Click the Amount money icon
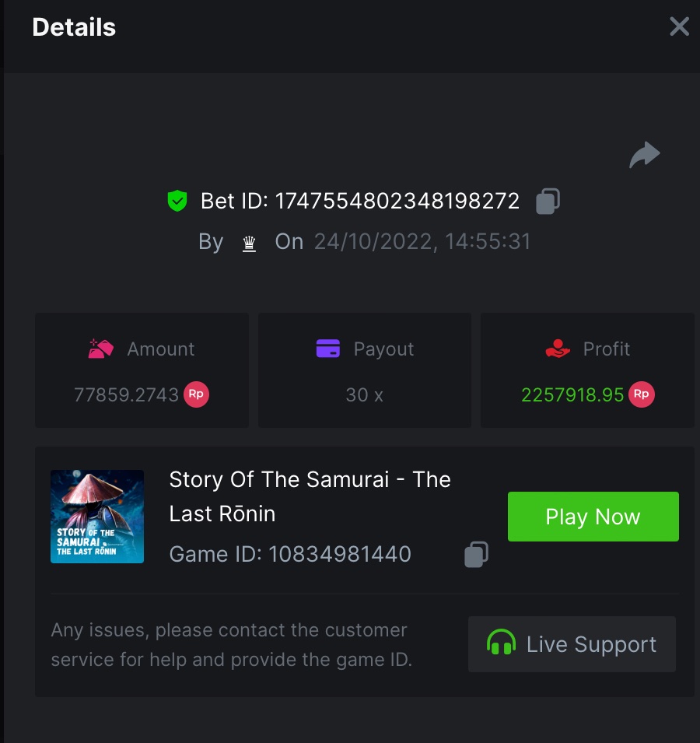Viewport: 700px width, 743px height. pos(101,349)
